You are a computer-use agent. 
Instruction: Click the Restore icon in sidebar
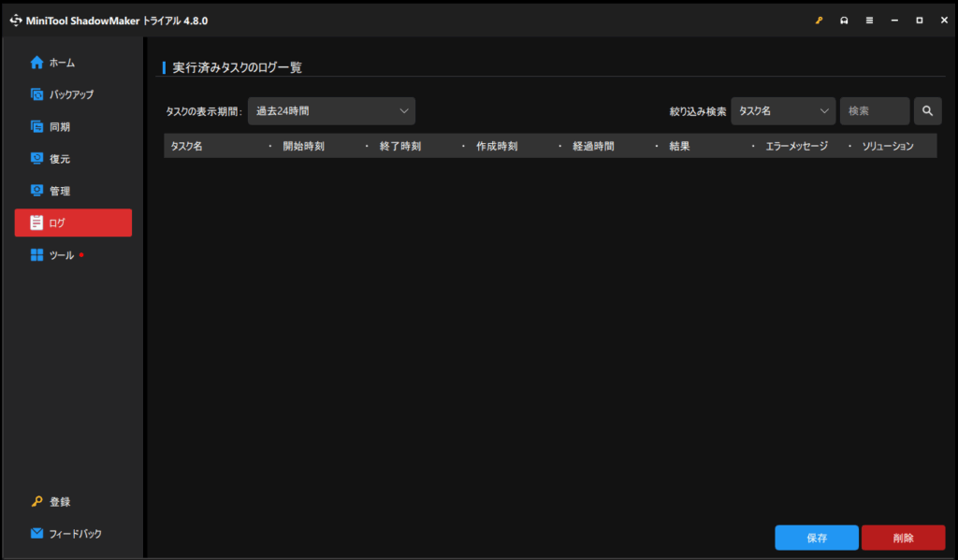click(36, 159)
